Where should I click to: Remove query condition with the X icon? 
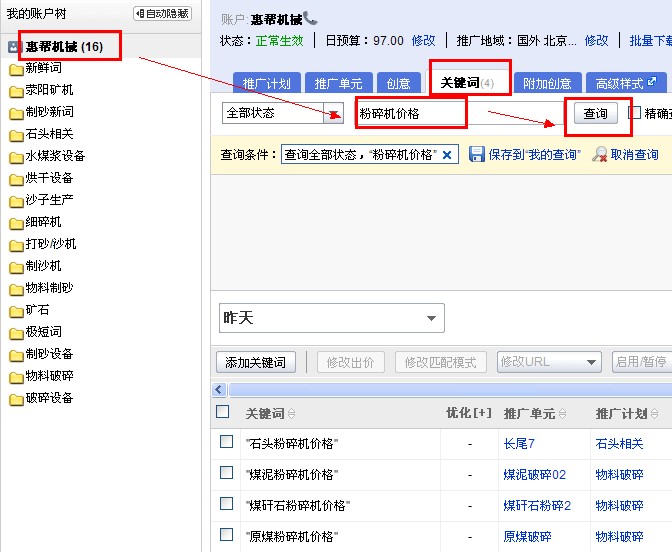click(x=447, y=154)
